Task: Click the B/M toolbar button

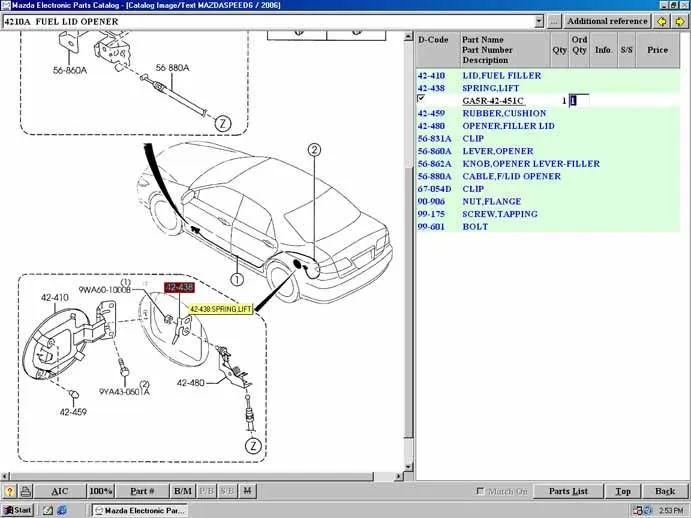Action: (x=182, y=491)
